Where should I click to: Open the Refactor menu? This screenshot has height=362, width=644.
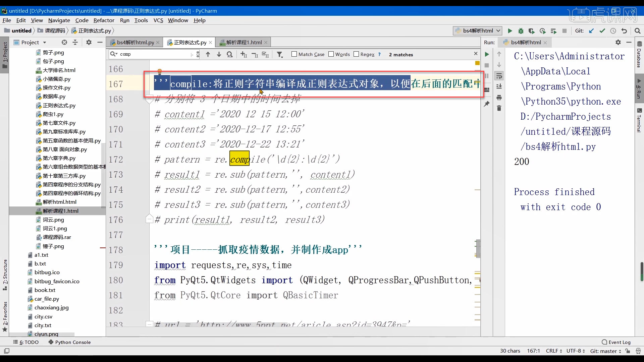(104, 20)
